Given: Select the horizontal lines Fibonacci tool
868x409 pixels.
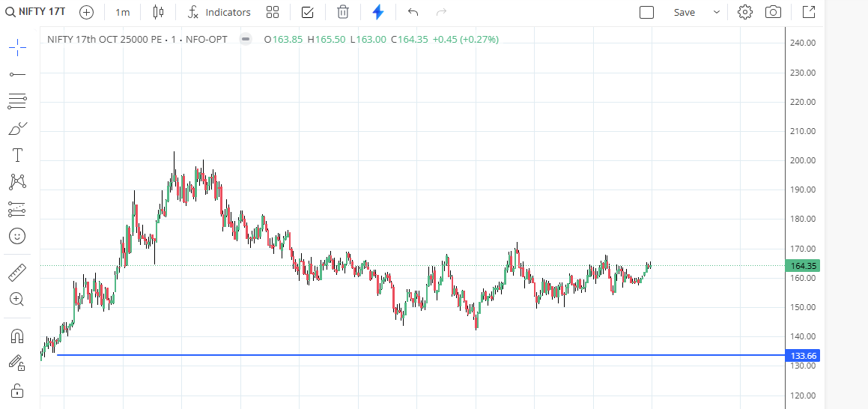Looking at the screenshot, I should (17, 100).
